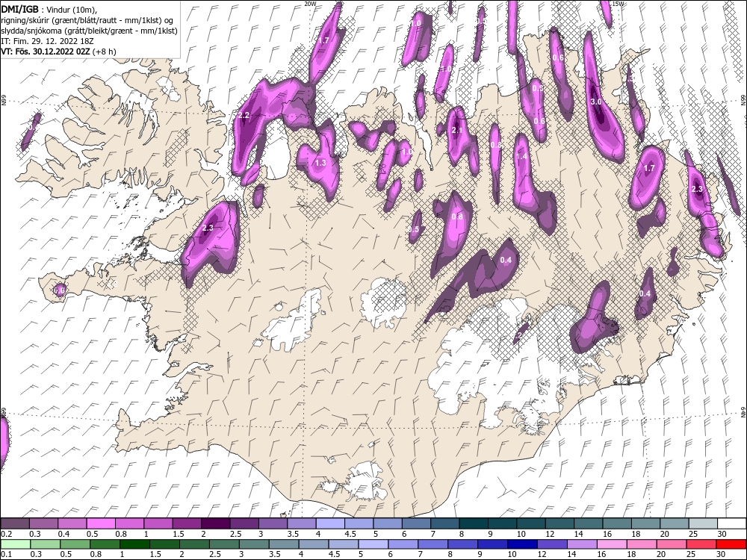Screen dimensions: 747x560
Task: Click the '3.0' precipitation value on map
Action: click(596, 102)
